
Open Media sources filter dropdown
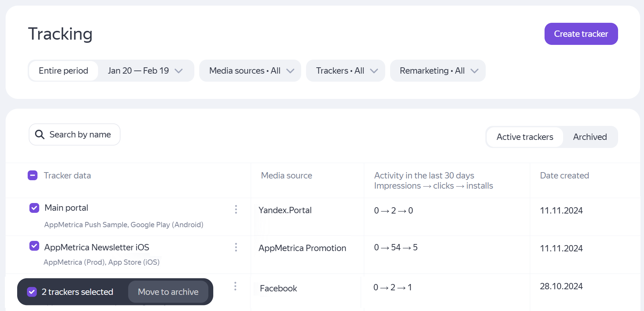click(x=250, y=71)
